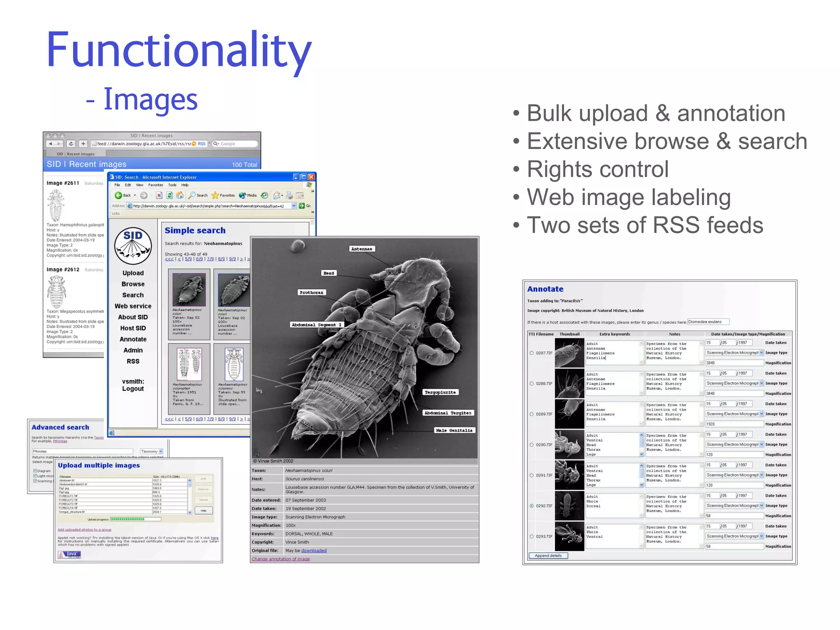Viewport: 840px width, 630px height.
Task: Click the IE Favorites star icon
Action: (x=215, y=195)
